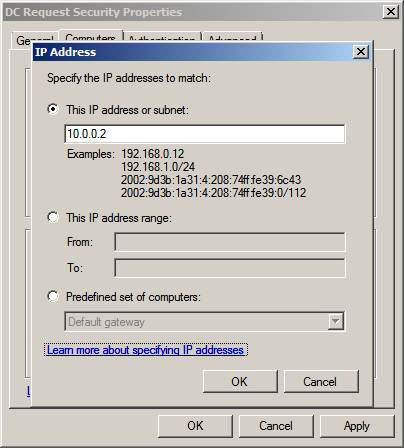Switch to the Computers tab behind dialog
The image size is (404, 448).
pyautogui.click(x=90, y=37)
